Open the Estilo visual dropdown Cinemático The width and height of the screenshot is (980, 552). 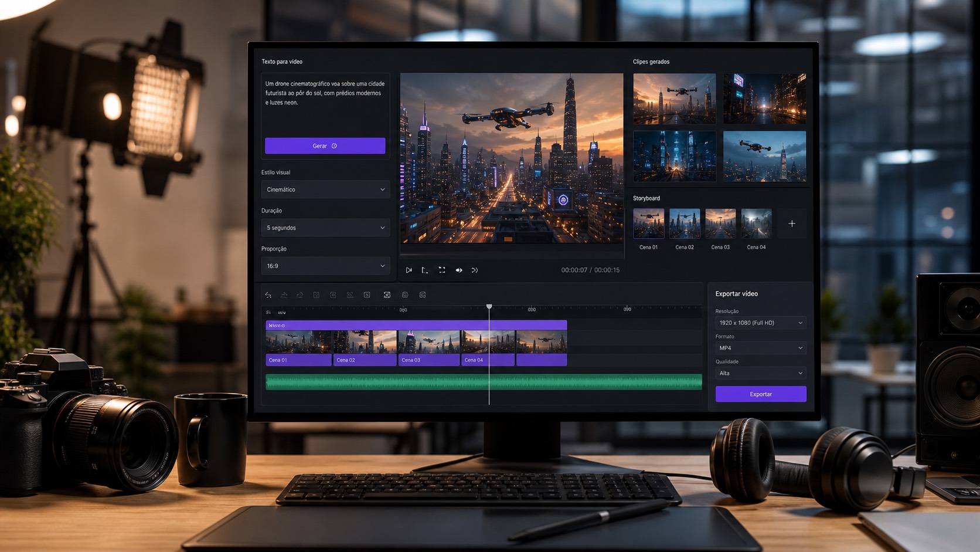pos(325,189)
